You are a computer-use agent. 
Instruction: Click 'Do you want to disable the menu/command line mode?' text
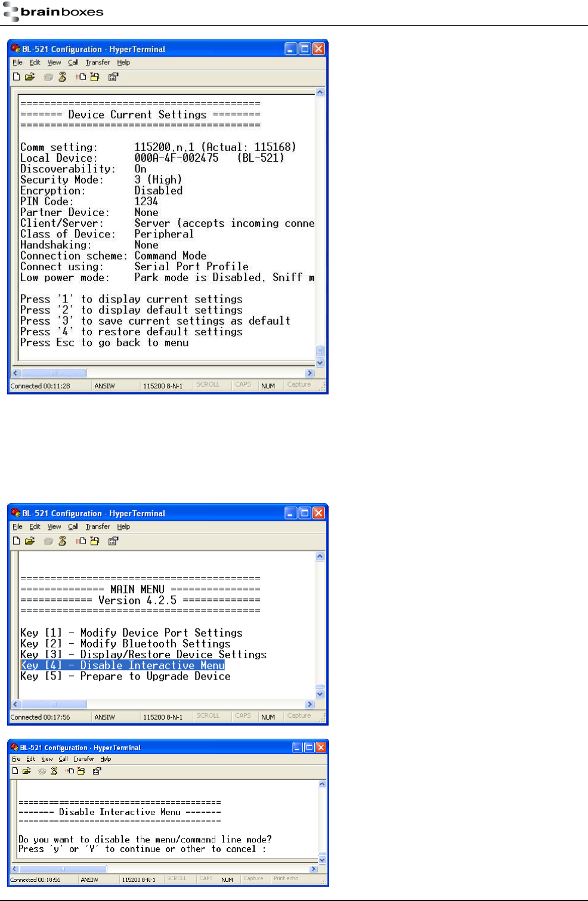pos(145,839)
